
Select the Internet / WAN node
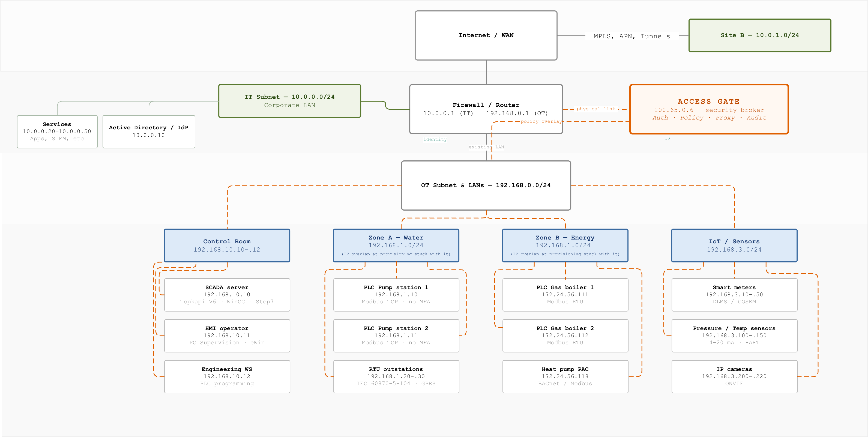pos(486,35)
